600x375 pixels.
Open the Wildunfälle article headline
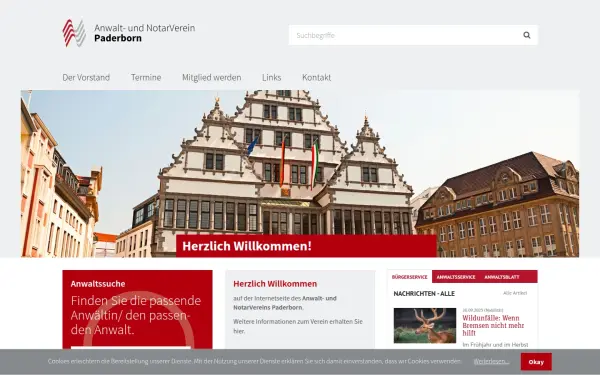493,325
